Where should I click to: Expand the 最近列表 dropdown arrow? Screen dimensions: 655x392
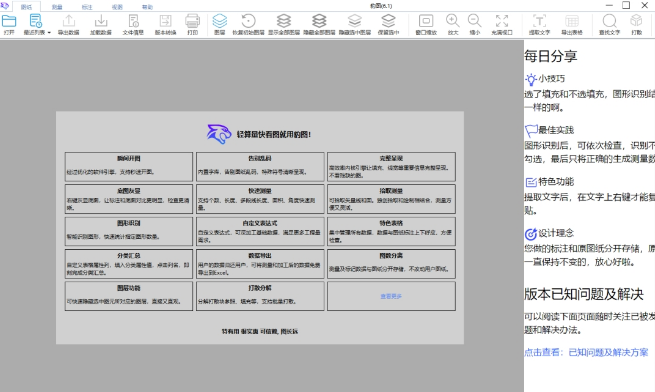pyautogui.click(x=49, y=33)
